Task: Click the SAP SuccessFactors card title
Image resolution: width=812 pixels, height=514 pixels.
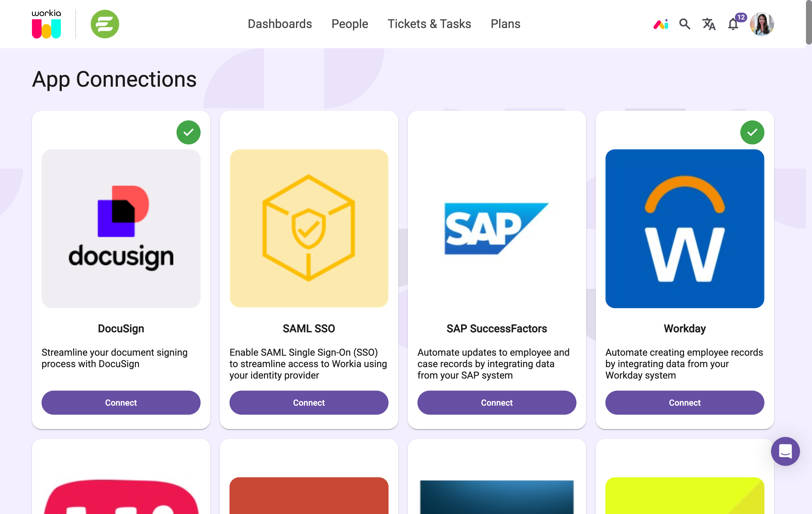Action: pos(497,328)
